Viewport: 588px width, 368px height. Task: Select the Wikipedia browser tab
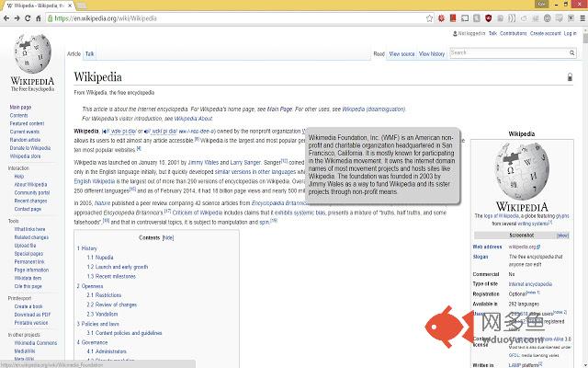[x=38, y=6]
